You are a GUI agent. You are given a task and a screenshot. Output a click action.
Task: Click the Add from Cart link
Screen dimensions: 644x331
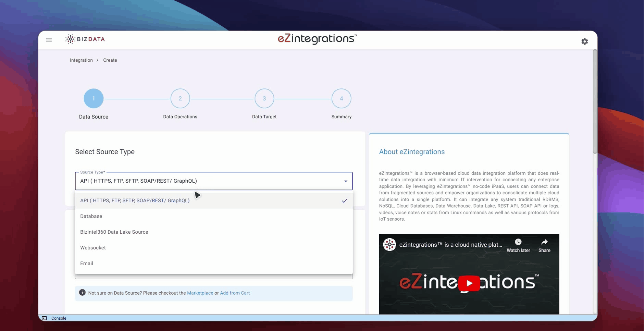(235, 293)
